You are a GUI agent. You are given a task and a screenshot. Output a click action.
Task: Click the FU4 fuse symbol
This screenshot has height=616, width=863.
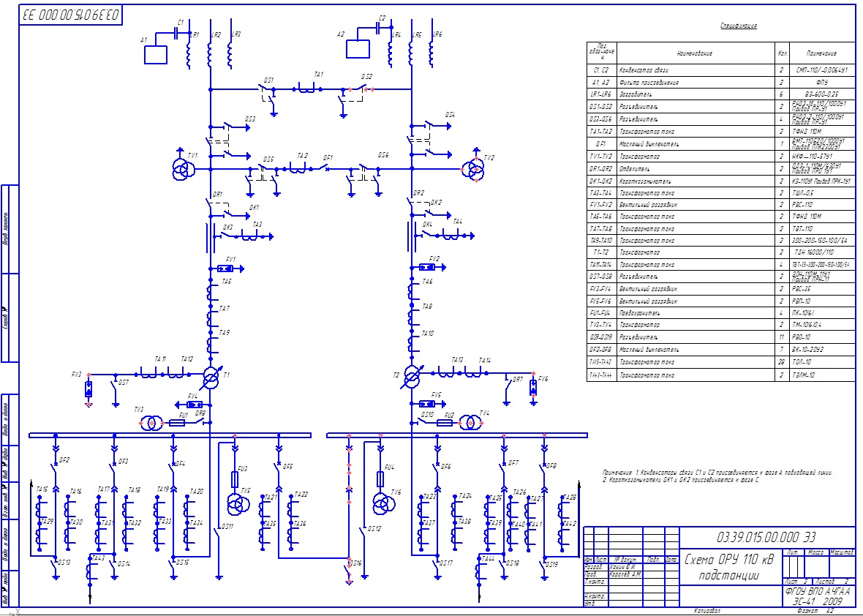380,479
